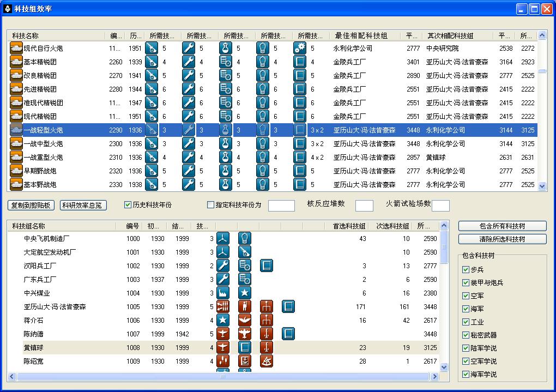Click the factory icon in the 中兴煤业 row
The height and width of the screenshot is (392, 556).
click(x=223, y=293)
